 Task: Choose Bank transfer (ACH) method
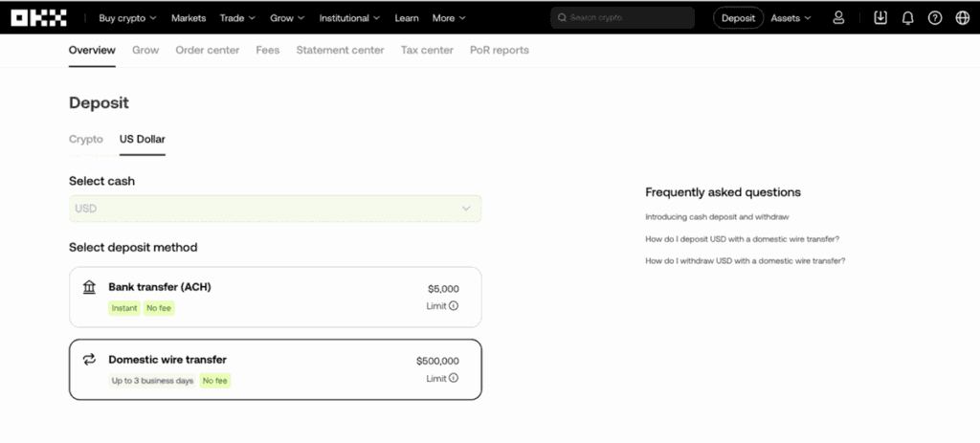tap(275, 297)
